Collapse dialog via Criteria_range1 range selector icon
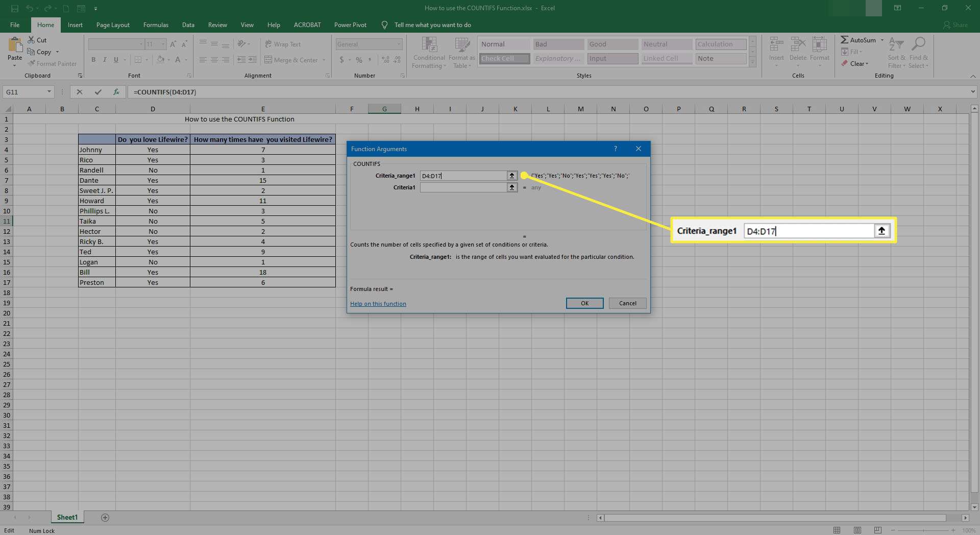This screenshot has width=980, height=535. pyautogui.click(x=512, y=176)
